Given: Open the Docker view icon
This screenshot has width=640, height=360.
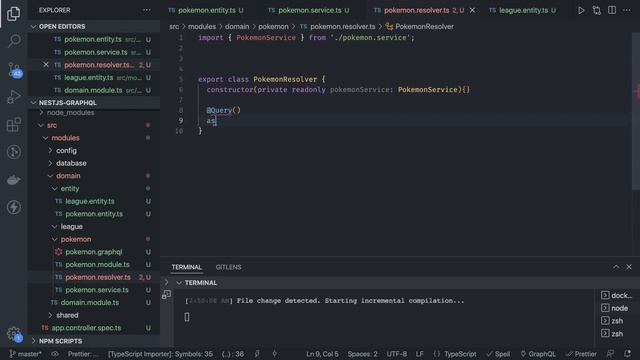Looking at the screenshot, I should [14, 180].
